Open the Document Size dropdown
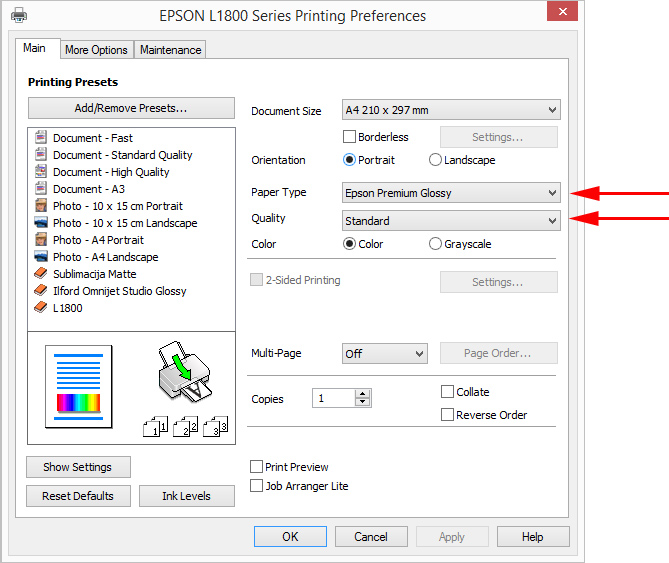This screenshot has width=669, height=563. point(450,110)
